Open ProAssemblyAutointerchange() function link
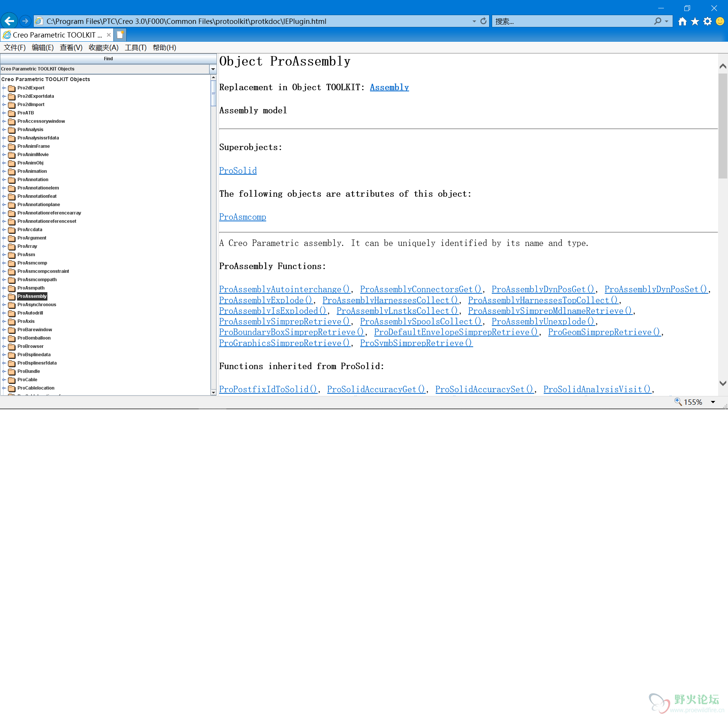The width and height of the screenshot is (728, 717). [285, 290]
